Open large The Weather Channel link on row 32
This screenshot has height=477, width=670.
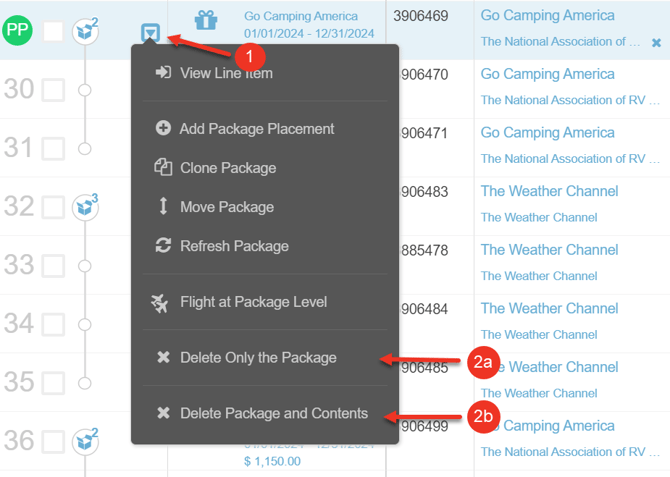[550, 191]
